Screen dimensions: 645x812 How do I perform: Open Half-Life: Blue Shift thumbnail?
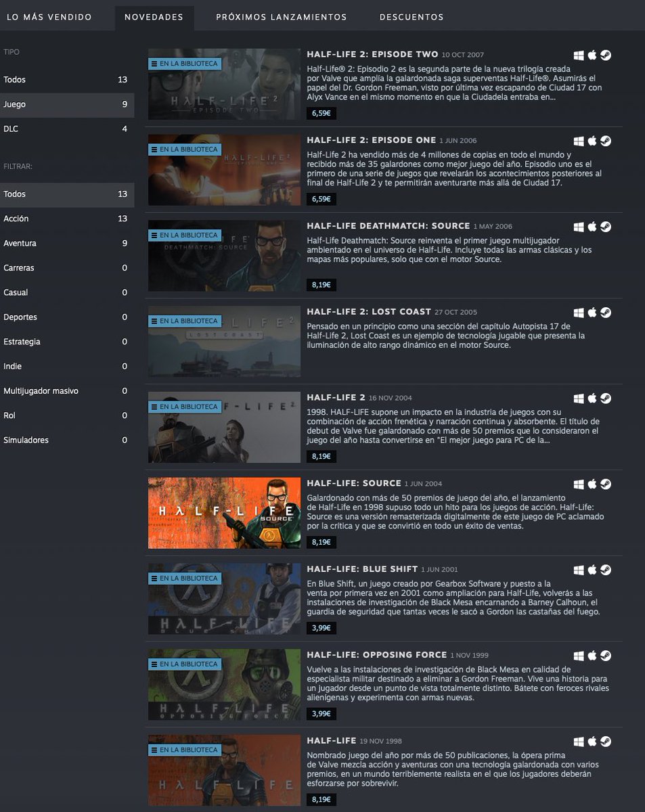[224, 599]
